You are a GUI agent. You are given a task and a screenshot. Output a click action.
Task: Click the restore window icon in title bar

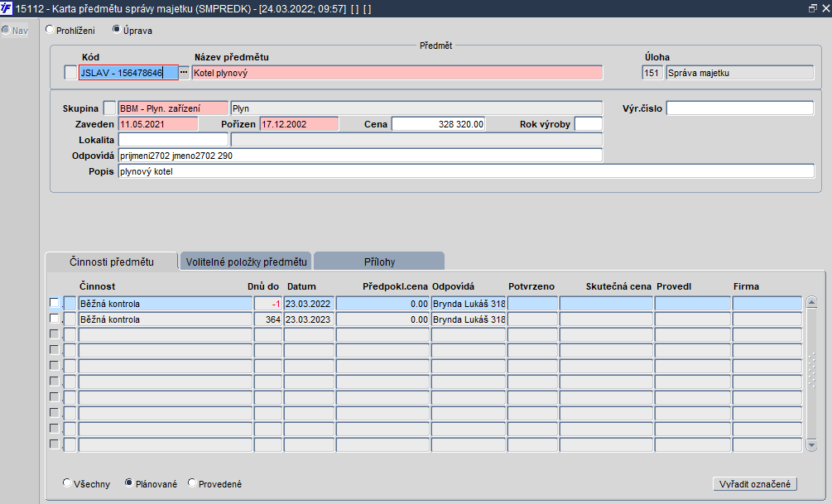812,8
